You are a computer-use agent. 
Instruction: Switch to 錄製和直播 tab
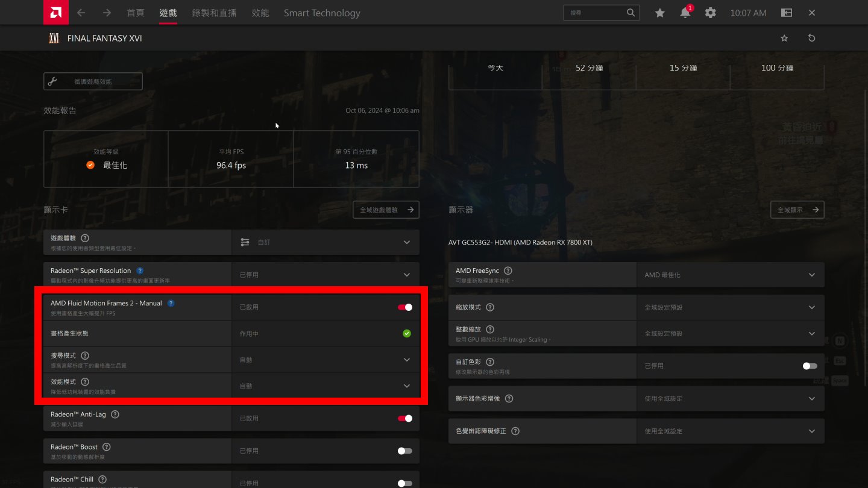click(214, 13)
